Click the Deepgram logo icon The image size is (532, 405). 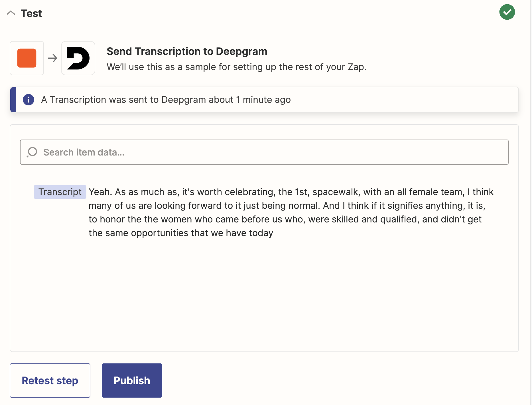(78, 58)
